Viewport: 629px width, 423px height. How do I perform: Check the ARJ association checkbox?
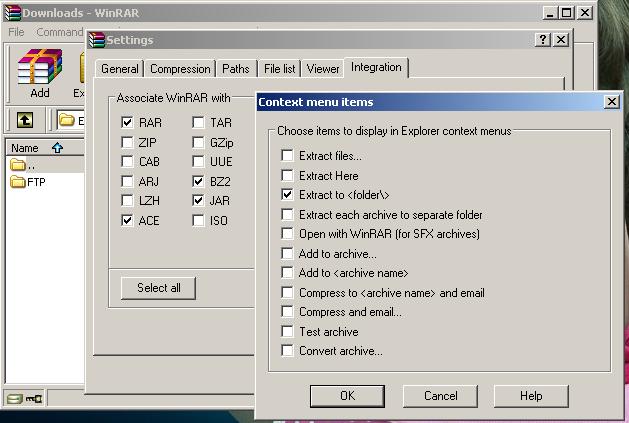127,181
